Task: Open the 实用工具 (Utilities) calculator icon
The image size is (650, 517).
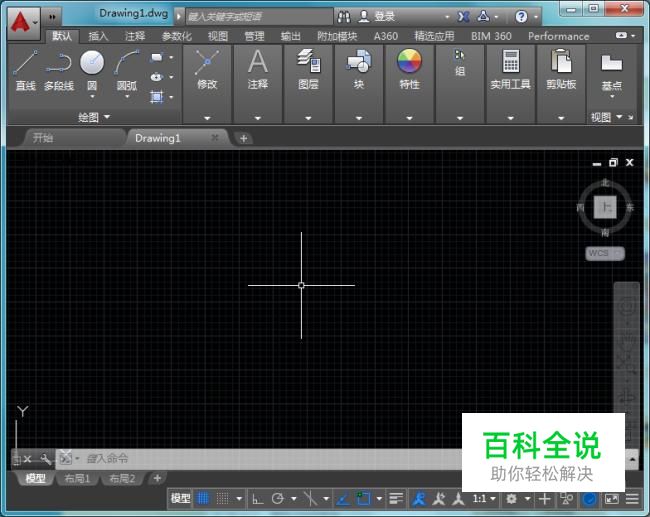Action: 510,64
